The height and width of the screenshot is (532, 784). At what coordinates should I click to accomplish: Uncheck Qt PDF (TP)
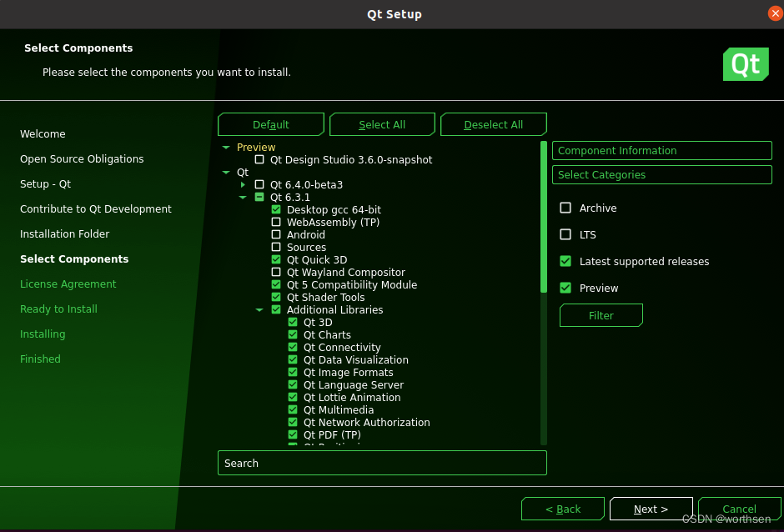coord(293,434)
